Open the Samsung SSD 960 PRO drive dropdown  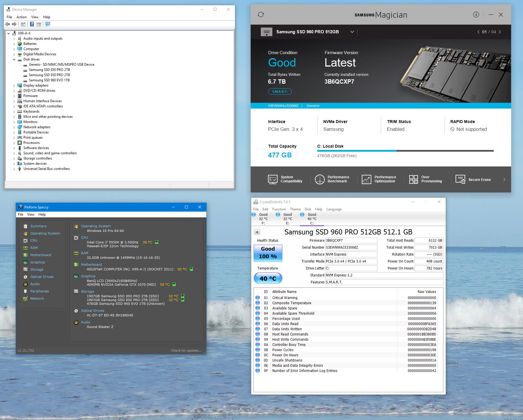(352, 32)
